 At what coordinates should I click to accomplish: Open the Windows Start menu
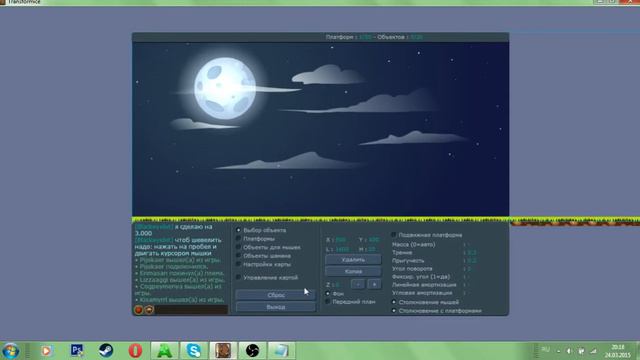[x=10, y=351]
